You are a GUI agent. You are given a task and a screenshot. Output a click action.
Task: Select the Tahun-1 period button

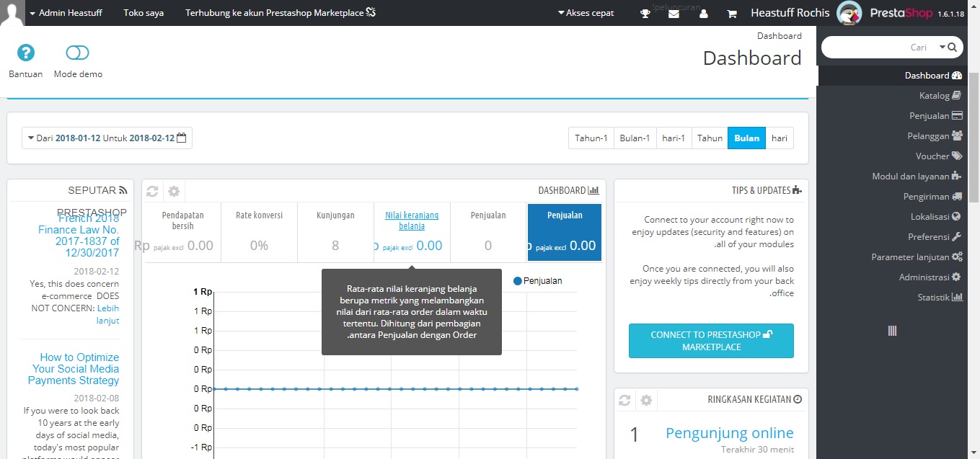coord(591,138)
